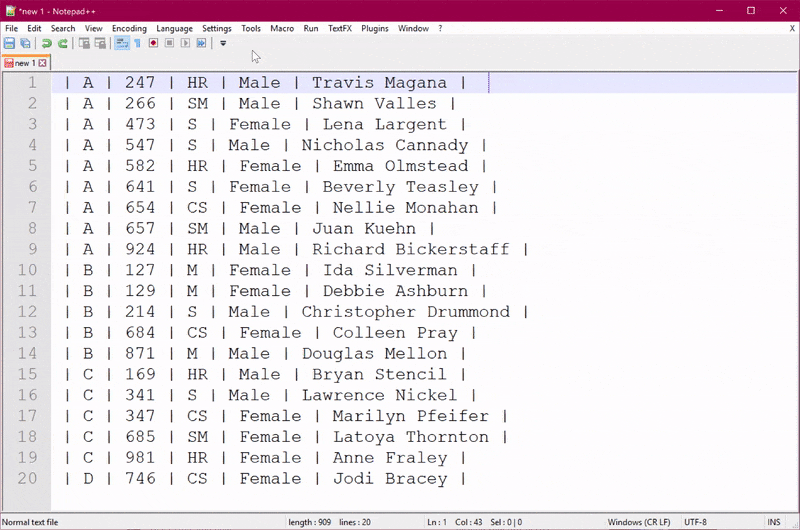Click the Undo arrow icon
The height and width of the screenshot is (530, 800).
pos(46,44)
